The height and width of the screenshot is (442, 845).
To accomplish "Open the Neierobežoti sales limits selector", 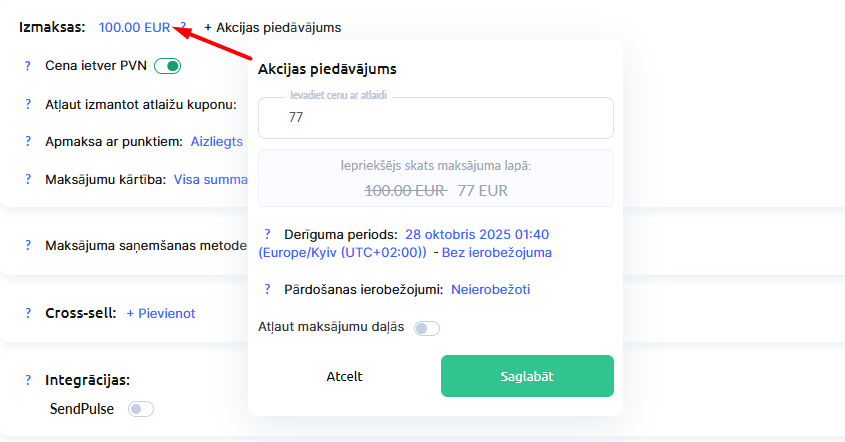I will 490,290.
